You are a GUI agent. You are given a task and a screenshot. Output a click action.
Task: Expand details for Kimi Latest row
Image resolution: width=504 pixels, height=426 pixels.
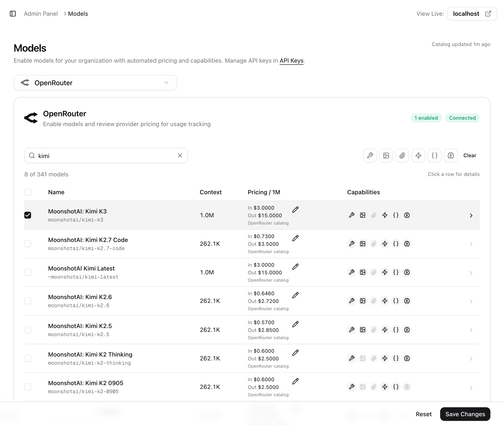(471, 273)
